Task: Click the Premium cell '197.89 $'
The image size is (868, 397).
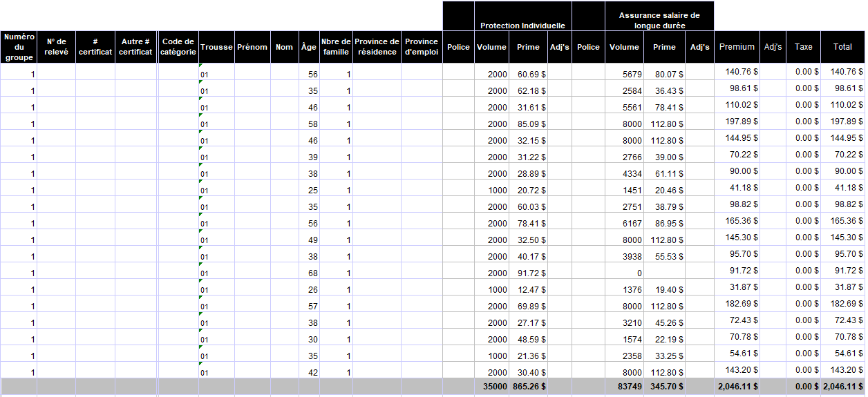Action: (737, 122)
